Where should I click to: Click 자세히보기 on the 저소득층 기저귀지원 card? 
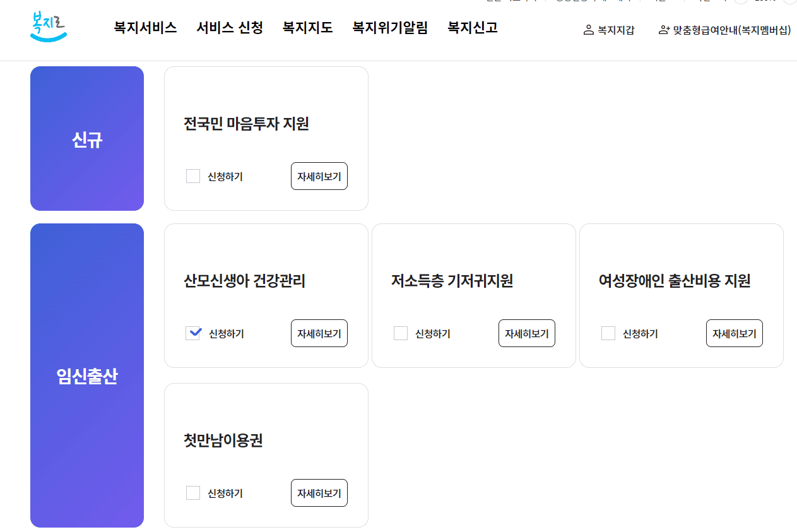click(526, 333)
